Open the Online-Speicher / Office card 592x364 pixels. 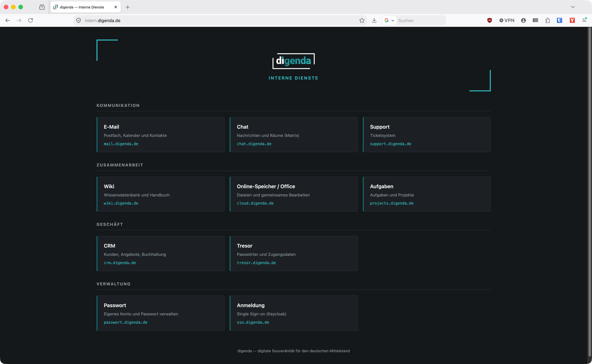click(x=294, y=194)
